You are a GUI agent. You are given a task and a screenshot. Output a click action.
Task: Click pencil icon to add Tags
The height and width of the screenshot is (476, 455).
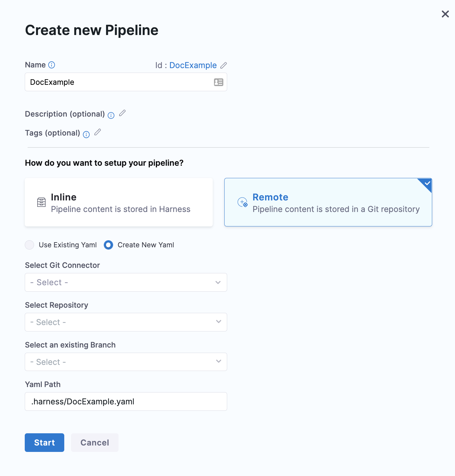98,132
